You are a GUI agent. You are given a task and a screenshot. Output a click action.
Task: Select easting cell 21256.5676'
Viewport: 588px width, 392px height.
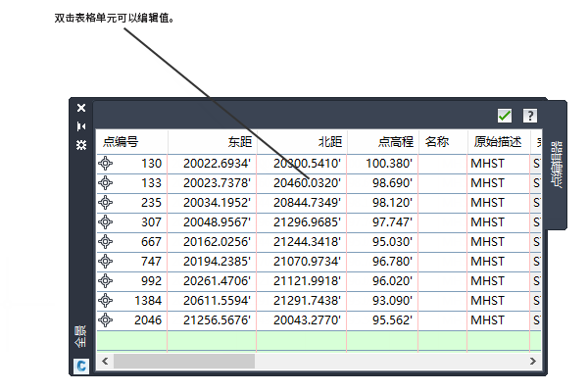[212, 320]
